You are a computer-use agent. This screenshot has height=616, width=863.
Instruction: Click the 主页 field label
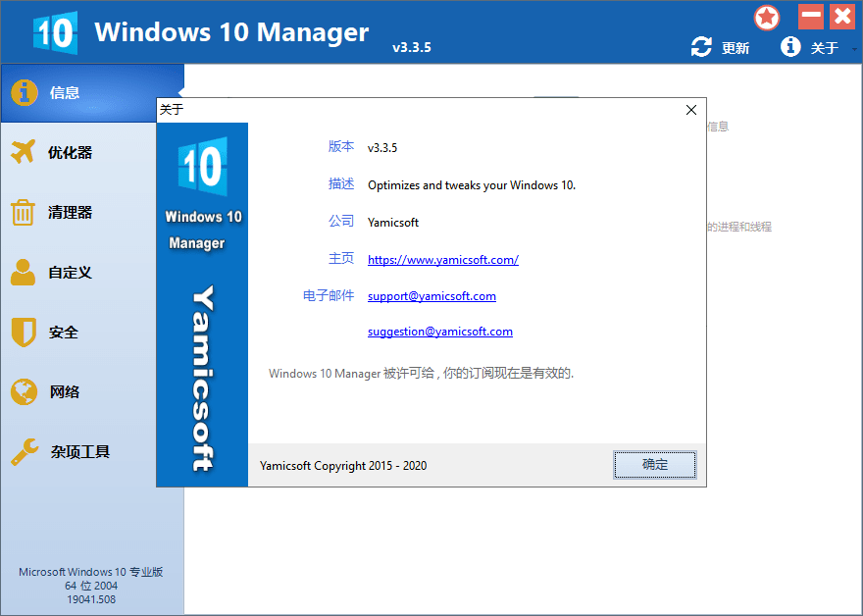point(341,258)
